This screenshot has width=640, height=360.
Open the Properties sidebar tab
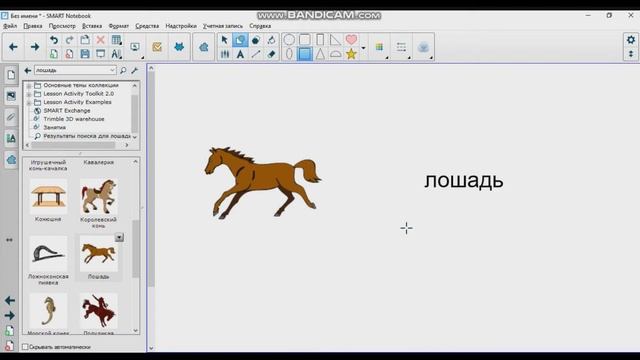tap(11, 139)
